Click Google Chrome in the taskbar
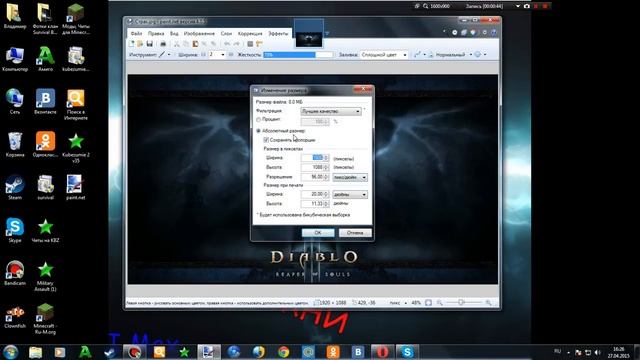The height and width of the screenshot is (360, 640). (284, 352)
